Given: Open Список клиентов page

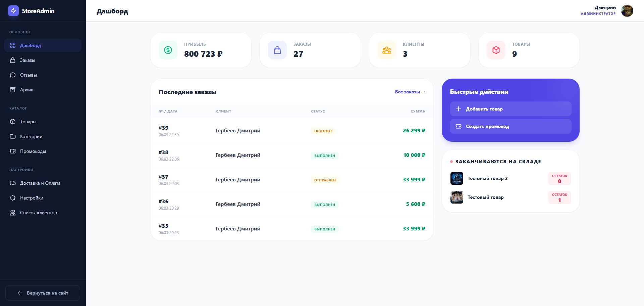Looking at the screenshot, I should [38, 213].
